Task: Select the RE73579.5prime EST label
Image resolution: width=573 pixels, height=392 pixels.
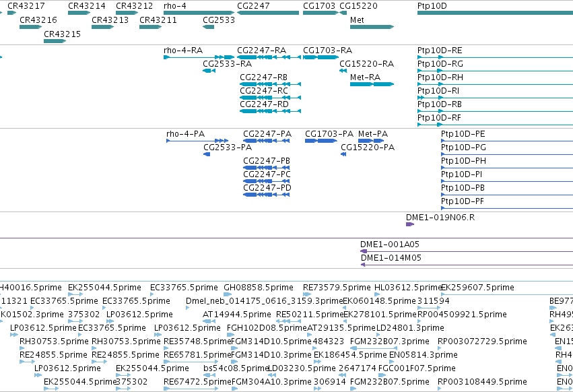Action: click(x=337, y=288)
